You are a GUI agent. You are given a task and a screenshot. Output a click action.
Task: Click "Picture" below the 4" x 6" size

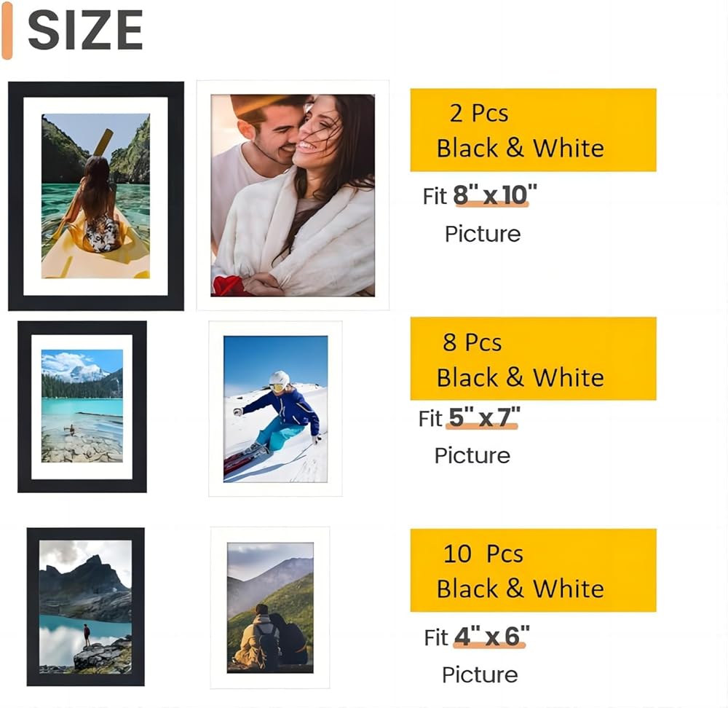480,674
